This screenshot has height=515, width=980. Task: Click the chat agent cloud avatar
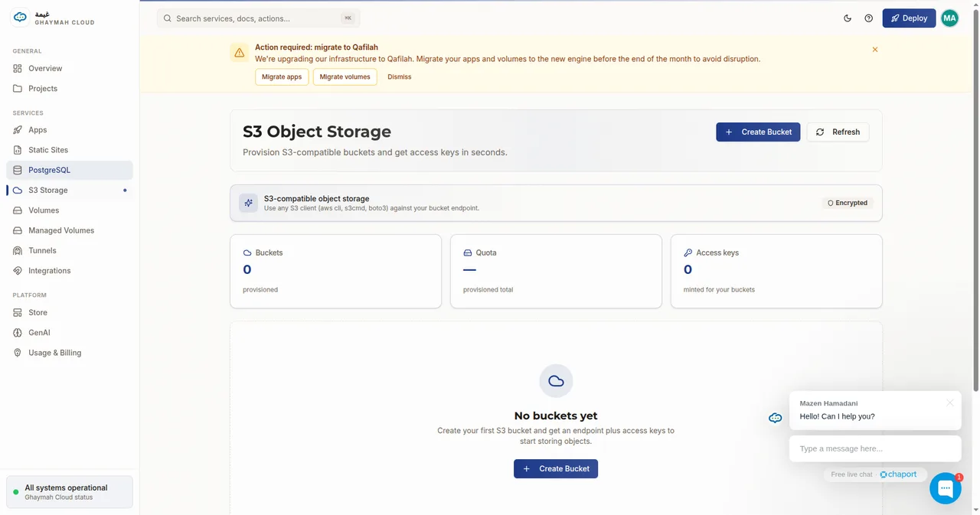click(776, 418)
